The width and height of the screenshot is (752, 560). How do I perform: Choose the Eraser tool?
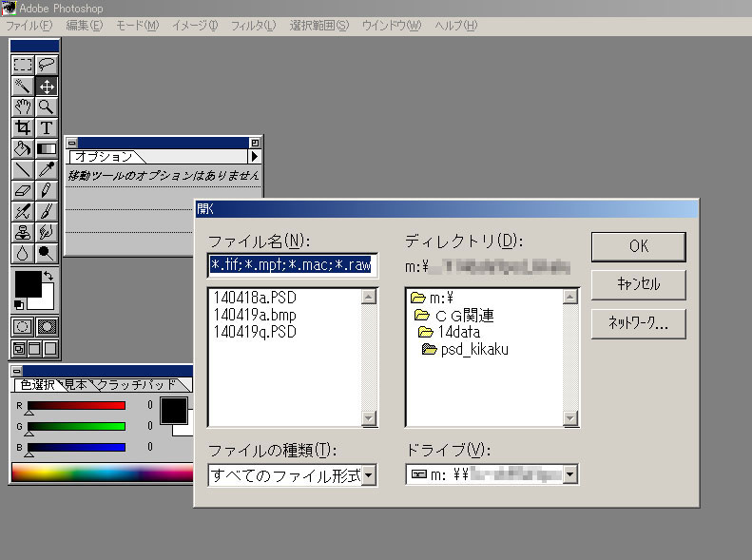(23, 190)
